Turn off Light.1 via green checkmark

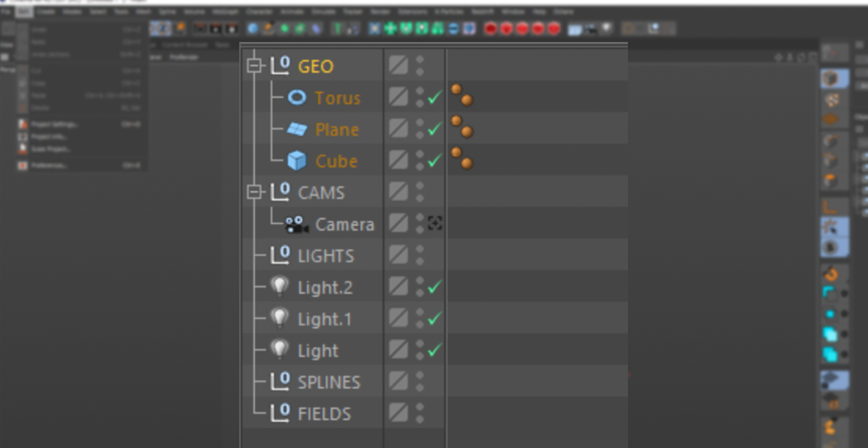435,318
